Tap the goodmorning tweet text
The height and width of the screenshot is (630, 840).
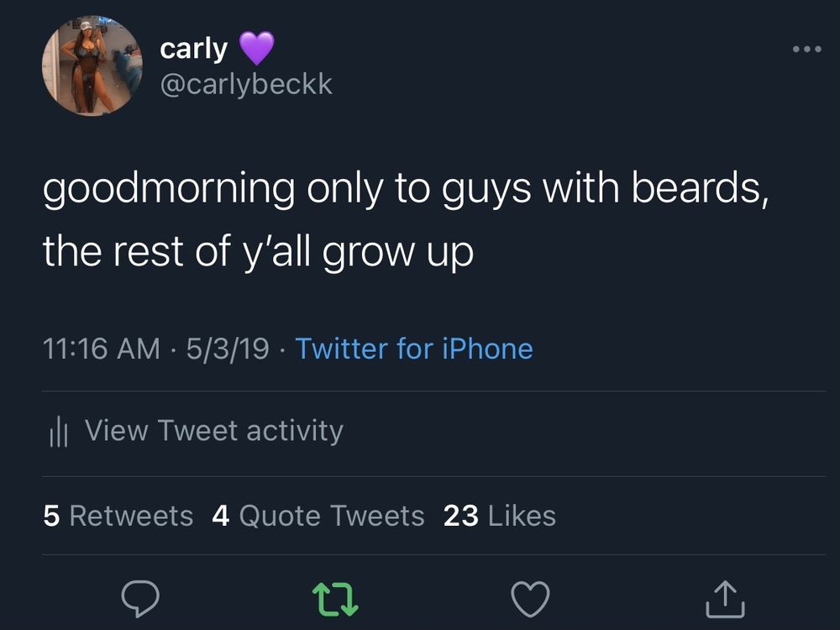pos(406,219)
